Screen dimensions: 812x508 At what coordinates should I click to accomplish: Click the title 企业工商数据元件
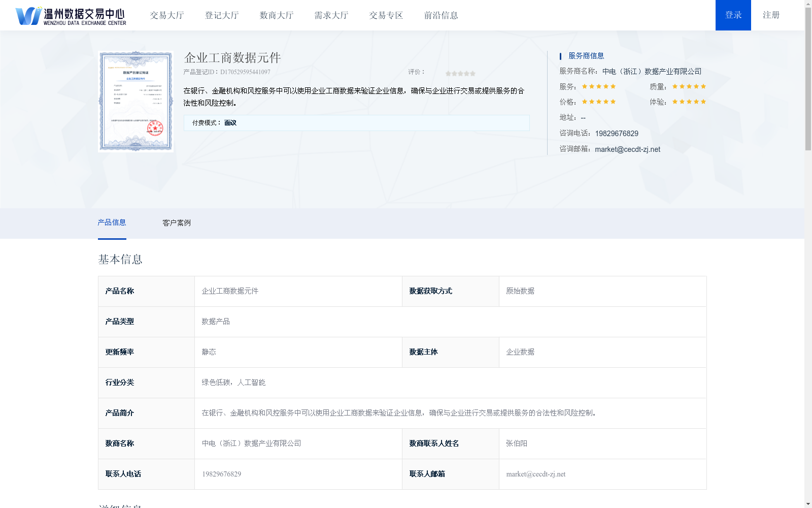coord(232,58)
